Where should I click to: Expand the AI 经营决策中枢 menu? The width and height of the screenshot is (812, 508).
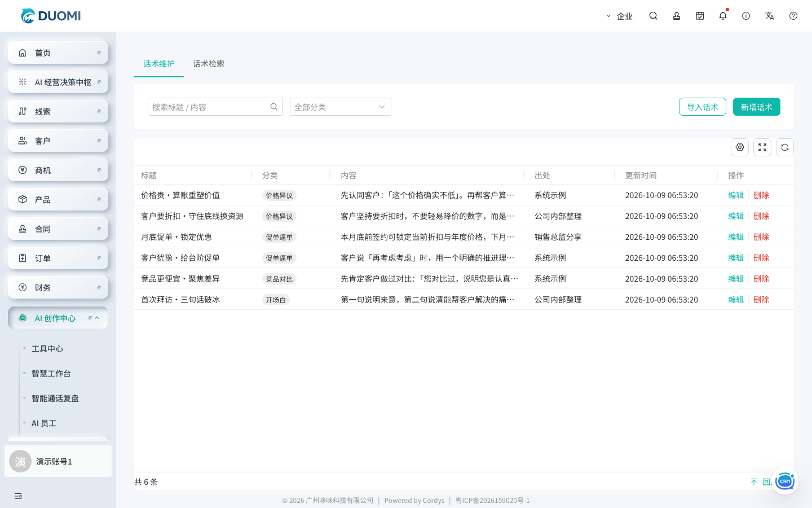[58, 82]
